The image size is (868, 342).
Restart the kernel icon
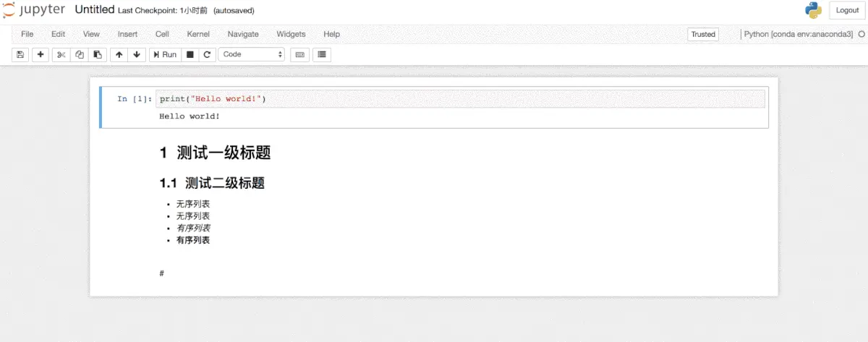[x=207, y=54]
